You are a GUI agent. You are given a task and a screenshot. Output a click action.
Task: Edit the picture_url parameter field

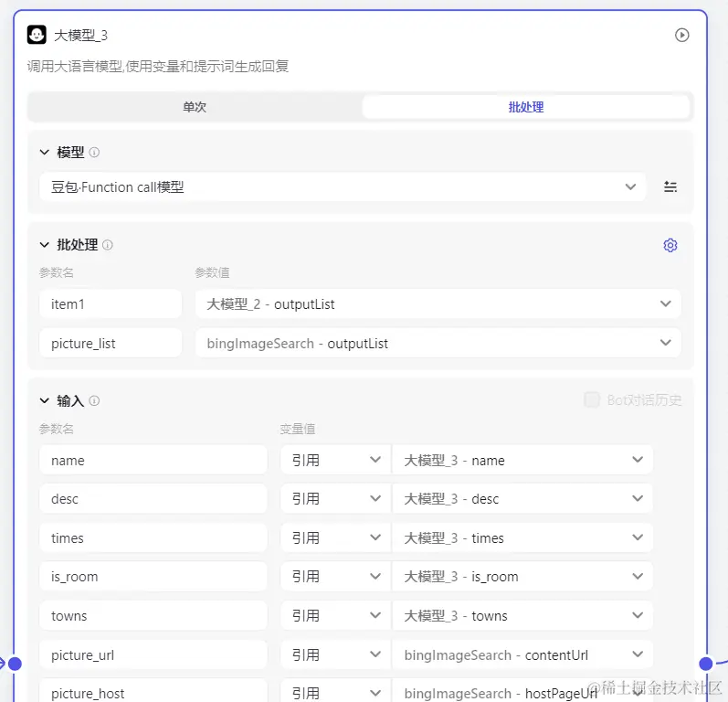click(x=153, y=654)
